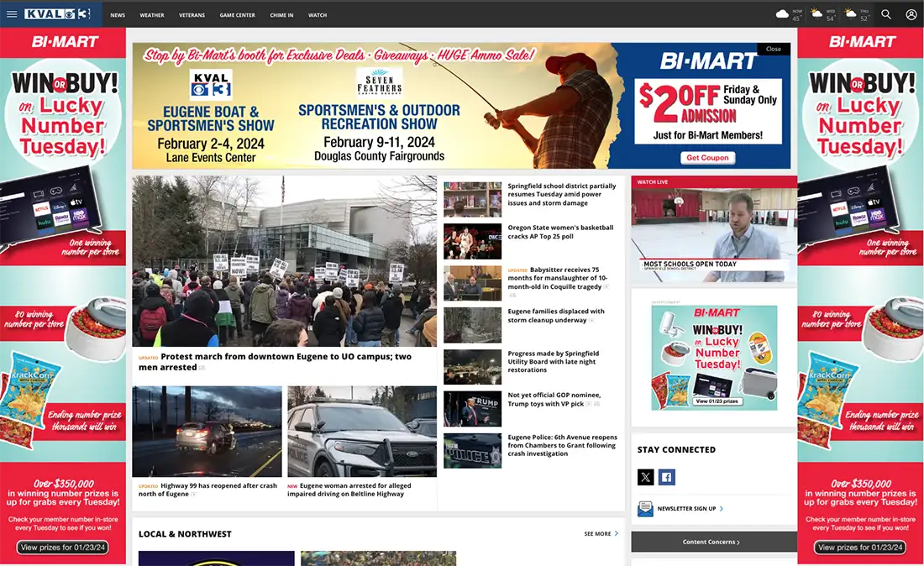Viewport: 924px width, 566px height.
Task: Click the right Bi-Mart skyscraper ad
Action: (x=860, y=296)
